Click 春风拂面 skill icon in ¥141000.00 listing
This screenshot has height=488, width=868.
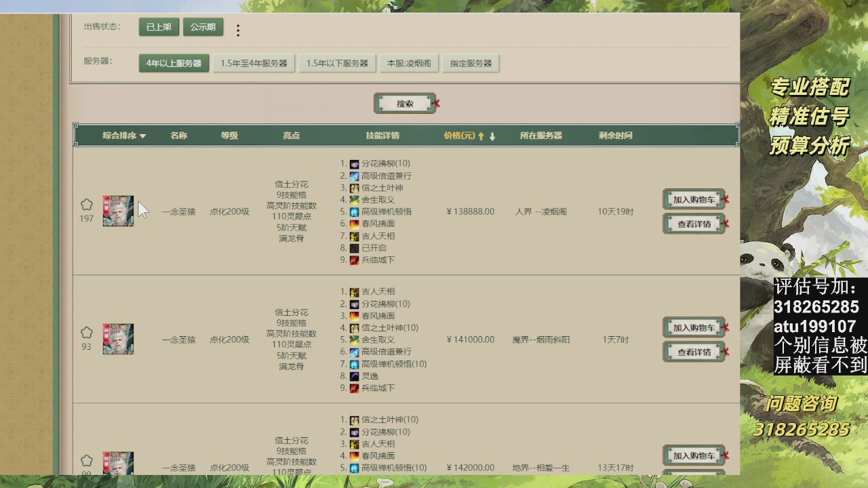[354, 317]
